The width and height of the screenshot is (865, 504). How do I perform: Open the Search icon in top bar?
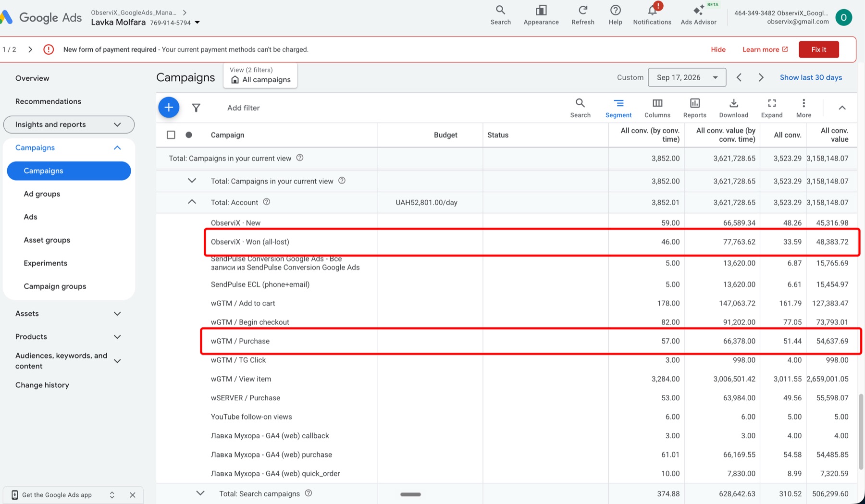pos(500,15)
